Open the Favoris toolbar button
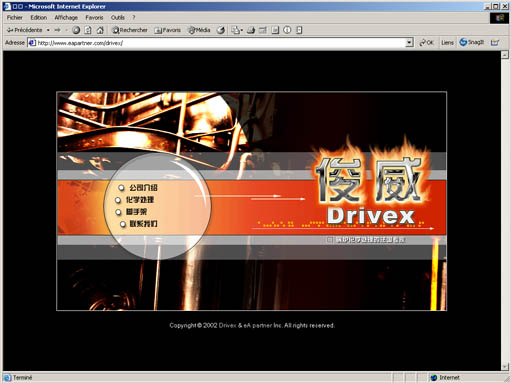The width and height of the screenshot is (511, 383). [167, 30]
